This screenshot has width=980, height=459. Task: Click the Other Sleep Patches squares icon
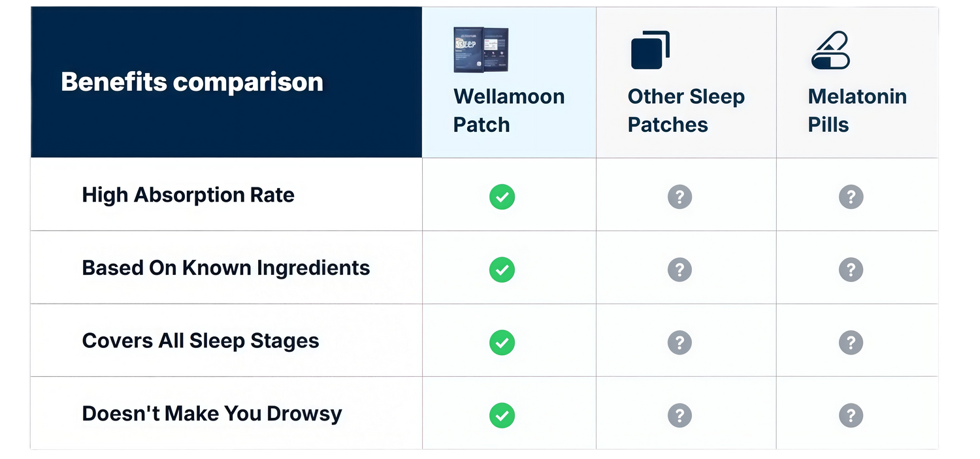click(650, 50)
